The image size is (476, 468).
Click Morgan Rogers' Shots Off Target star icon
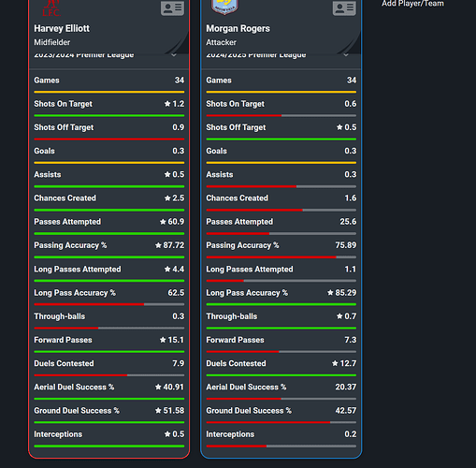(x=339, y=127)
